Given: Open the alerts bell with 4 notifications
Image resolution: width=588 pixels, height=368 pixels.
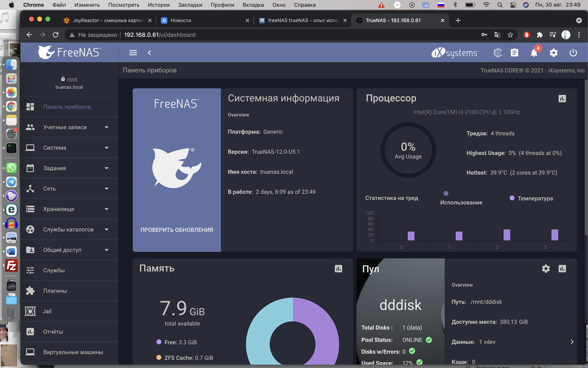Looking at the screenshot, I should (534, 53).
